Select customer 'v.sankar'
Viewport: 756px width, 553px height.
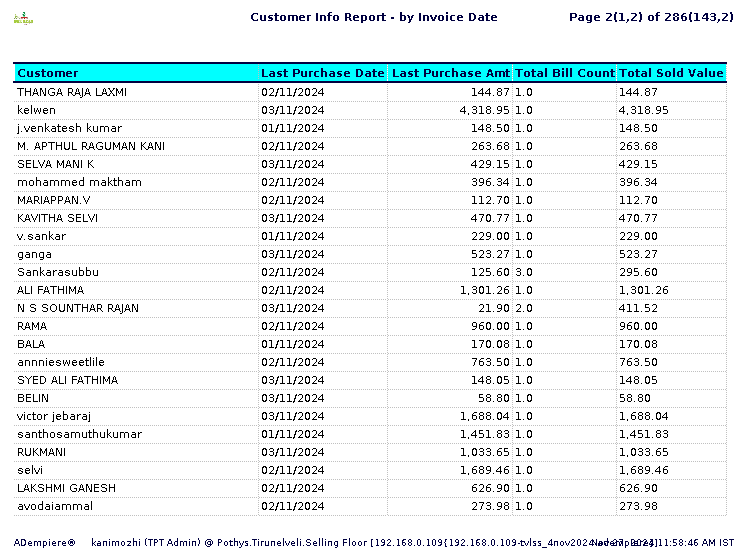coord(41,236)
